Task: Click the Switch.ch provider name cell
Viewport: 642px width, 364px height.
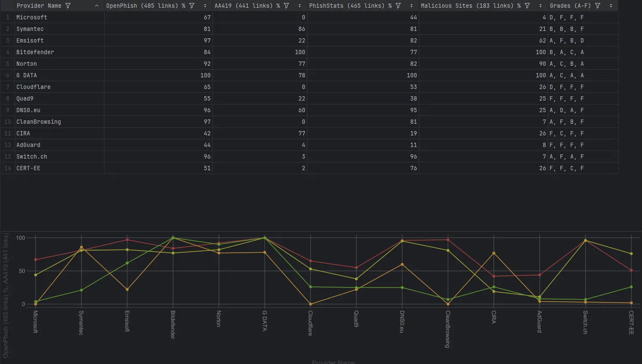Action: [59, 156]
